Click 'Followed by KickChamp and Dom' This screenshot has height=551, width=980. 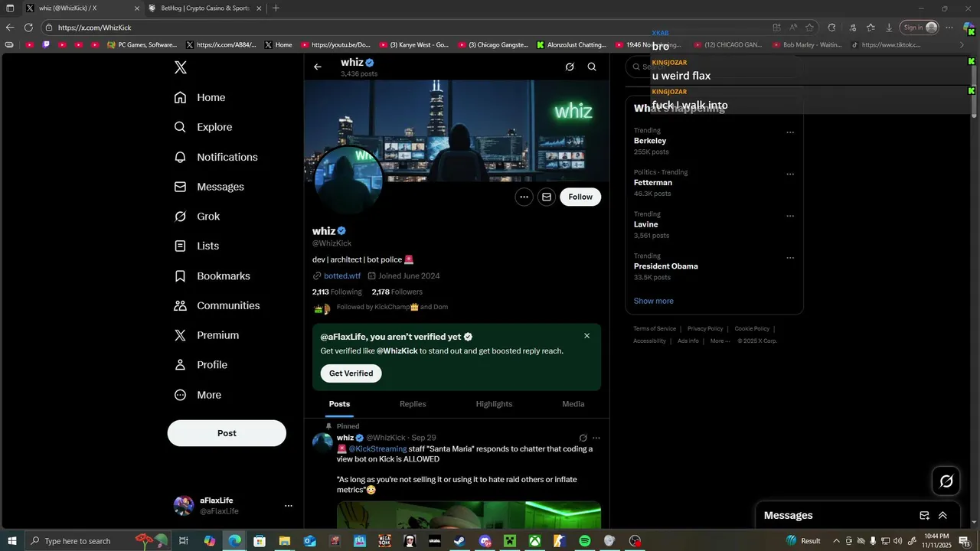pyautogui.click(x=392, y=307)
